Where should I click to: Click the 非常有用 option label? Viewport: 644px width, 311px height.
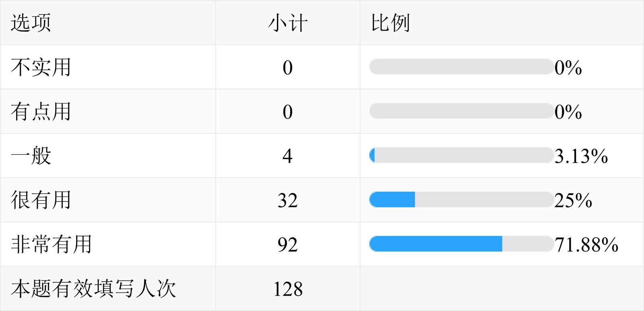coord(51,245)
